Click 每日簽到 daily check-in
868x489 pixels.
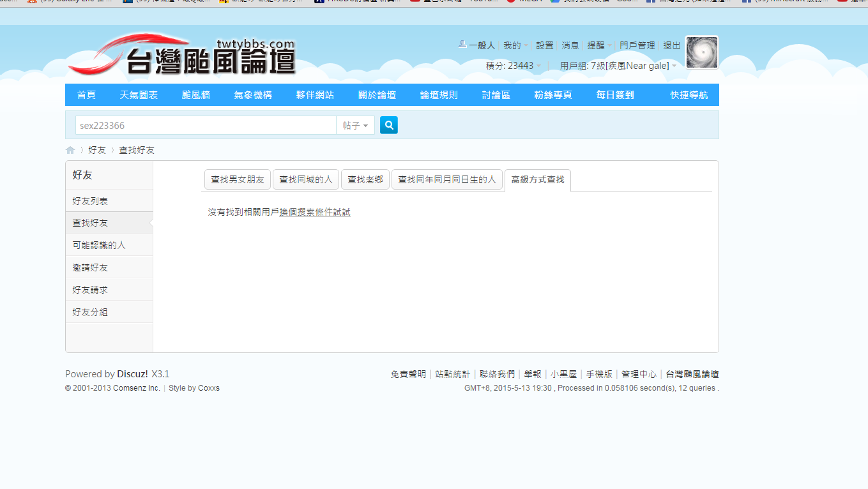pyautogui.click(x=615, y=94)
